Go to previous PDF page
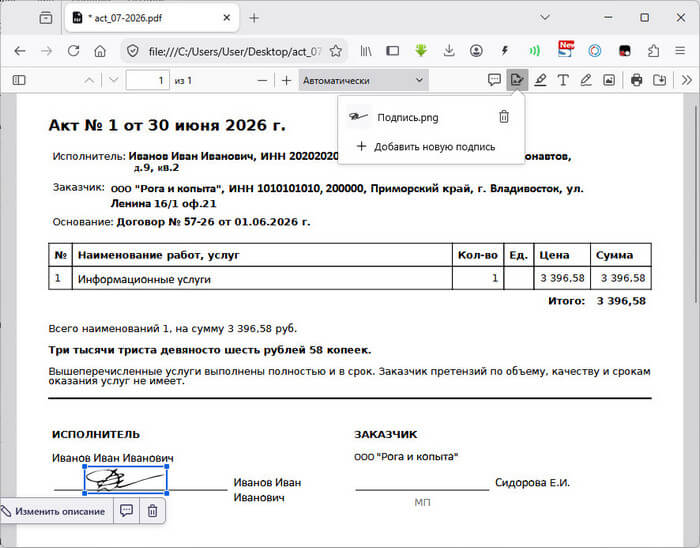This screenshot has height=548, width=700. tap(89, 80)
